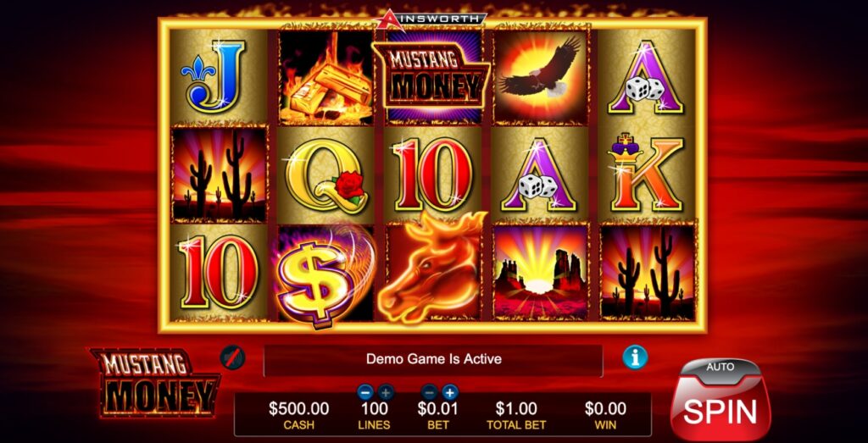Screen dimensions: 868x443
Task: Decrease the bet amount
Action: click(x=429, y=393)
